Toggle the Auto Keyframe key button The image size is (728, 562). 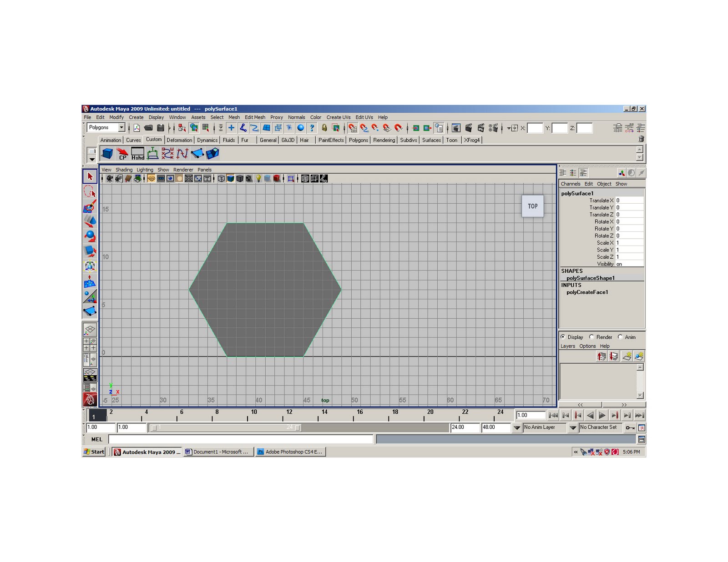coord(630,428)
